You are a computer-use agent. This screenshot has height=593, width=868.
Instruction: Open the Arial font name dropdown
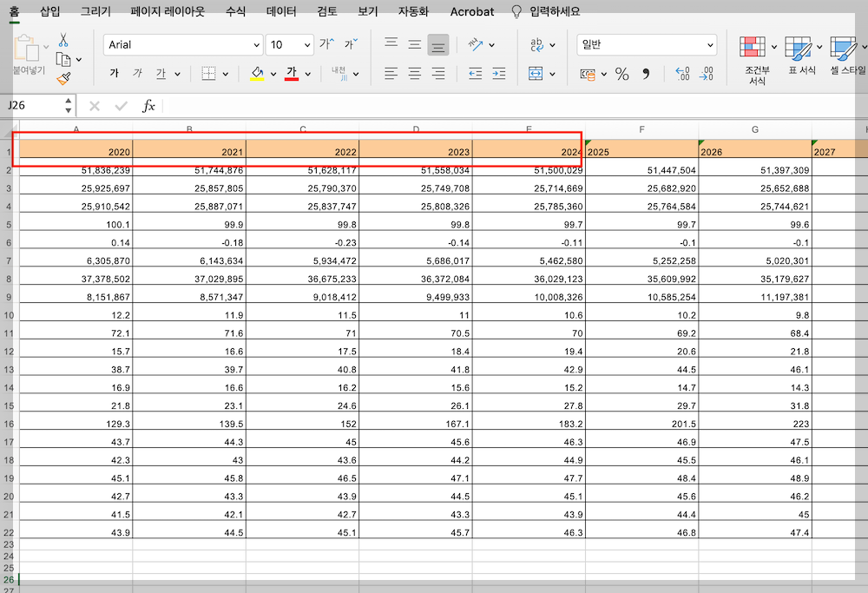(256, 45)
